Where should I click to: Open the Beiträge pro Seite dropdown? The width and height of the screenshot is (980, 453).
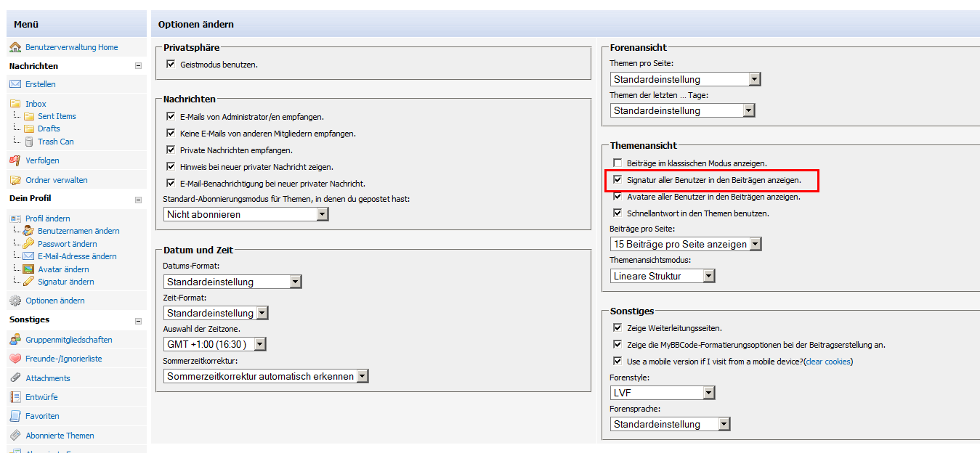point(686,244)
